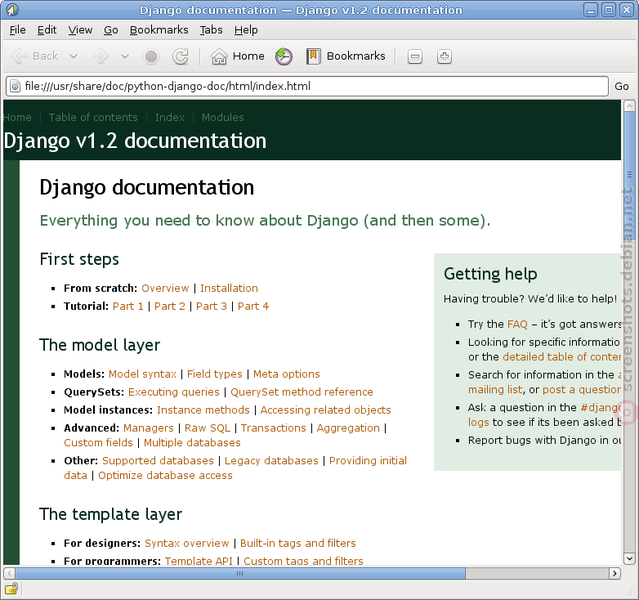Open Tutorial Part 3 link

(211, 306)
